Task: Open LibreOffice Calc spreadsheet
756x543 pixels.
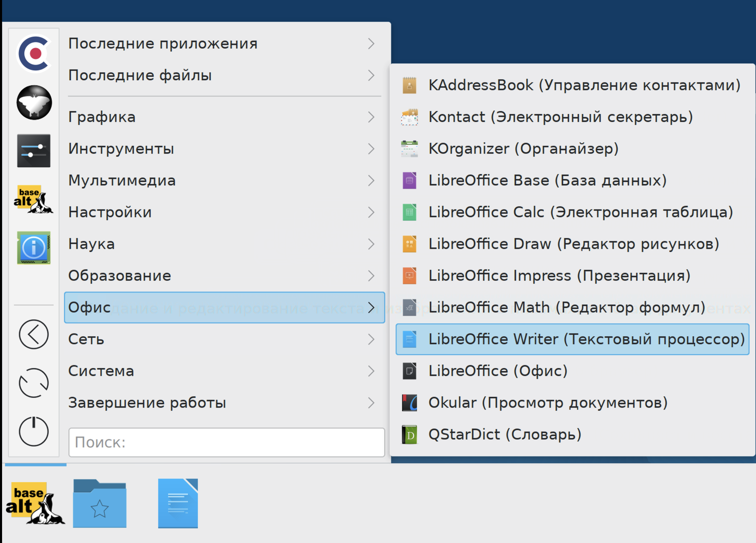Action: pyautogui.click(x=575, y=212)
